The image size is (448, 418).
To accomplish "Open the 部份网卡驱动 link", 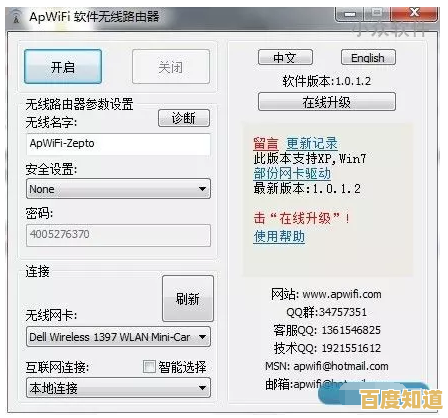I will (292, 173).
